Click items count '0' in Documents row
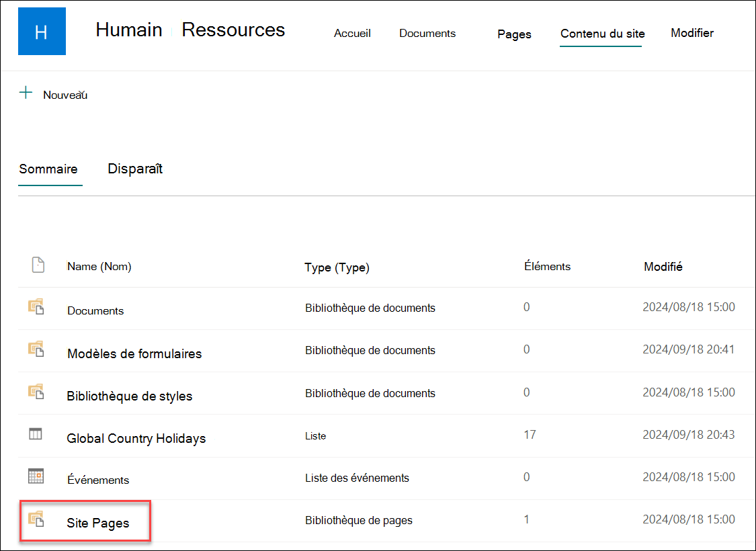The width and height of the screenshot is (756, 551). [526, 307]
